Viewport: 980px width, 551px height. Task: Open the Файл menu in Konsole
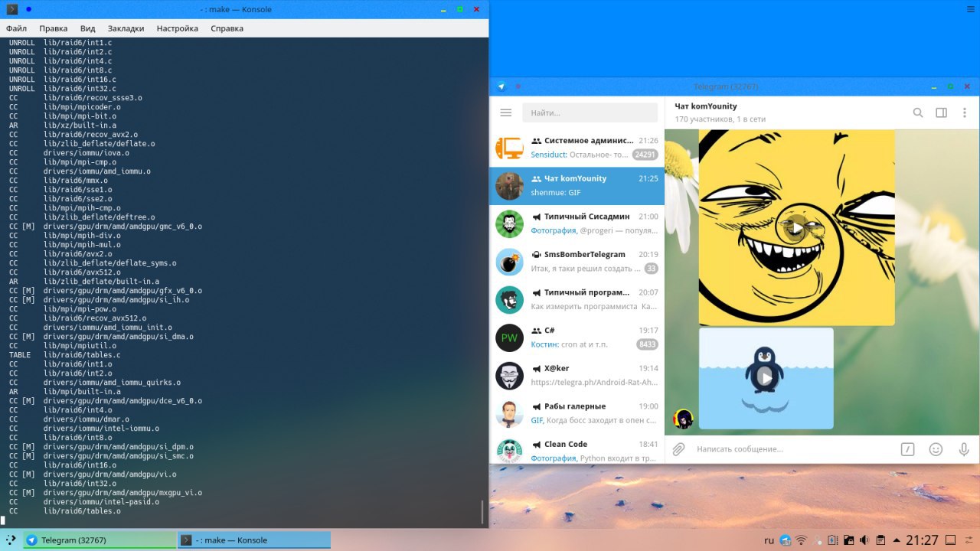click(x=16, y=28)
